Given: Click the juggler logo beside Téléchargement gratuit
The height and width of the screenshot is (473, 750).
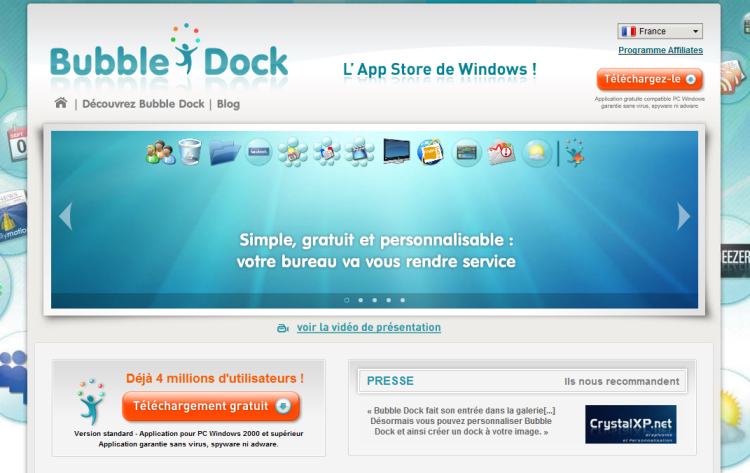Looking at the screenshot, I should (x=90, y=402).
